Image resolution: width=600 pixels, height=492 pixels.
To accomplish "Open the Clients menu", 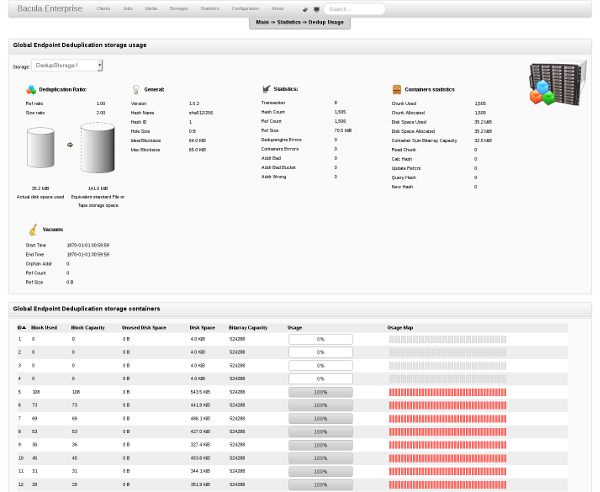I will [103, 9].
